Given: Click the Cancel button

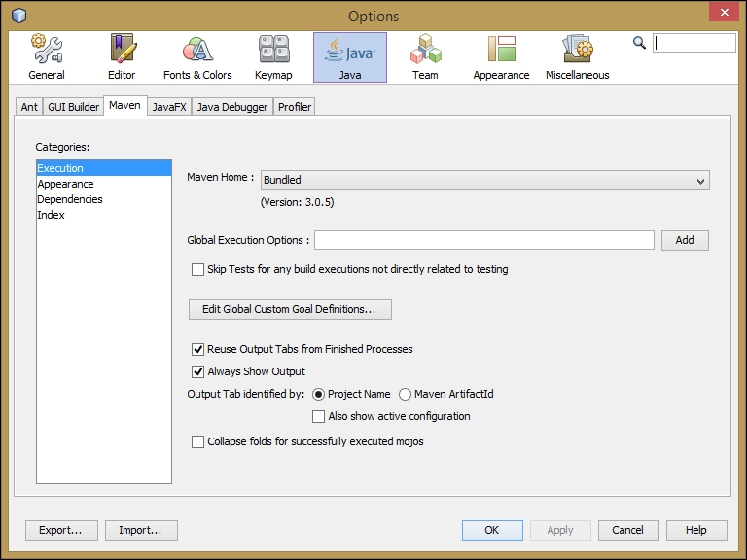Looking at the screenshot, I should (628, 530).
